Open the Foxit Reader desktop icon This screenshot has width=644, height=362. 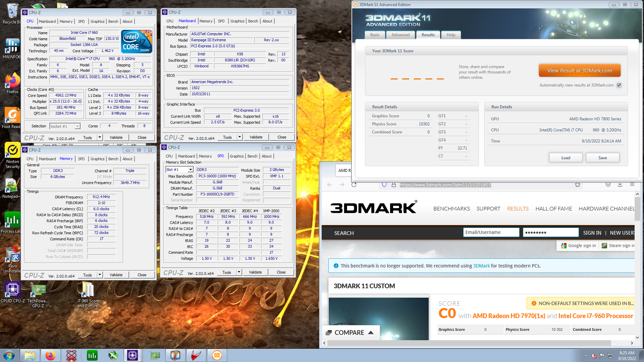click(x=12, y=118)
